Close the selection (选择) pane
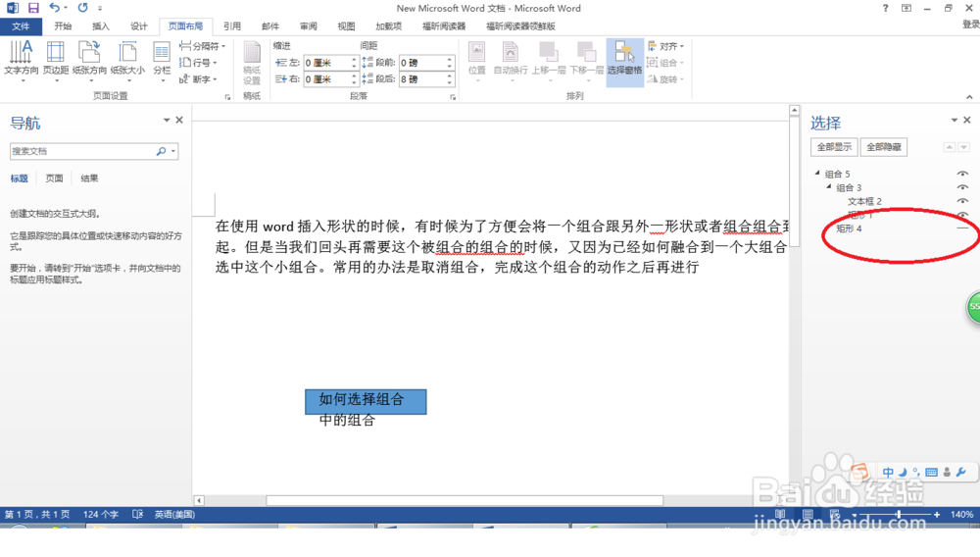Screen dimensions: 980x557 pyautogui.click(x=967, y=120)
